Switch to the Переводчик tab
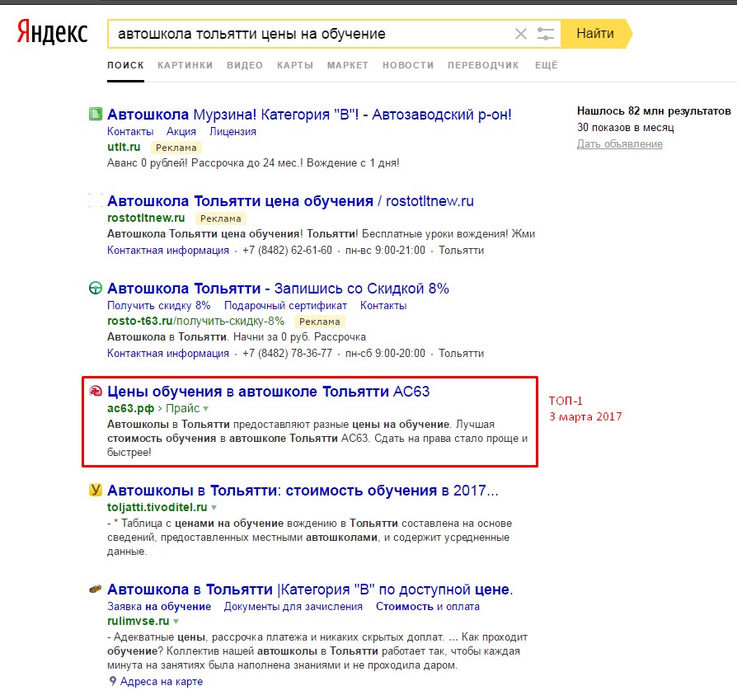The height and width of the screenshot is (700, 737). 483,65
